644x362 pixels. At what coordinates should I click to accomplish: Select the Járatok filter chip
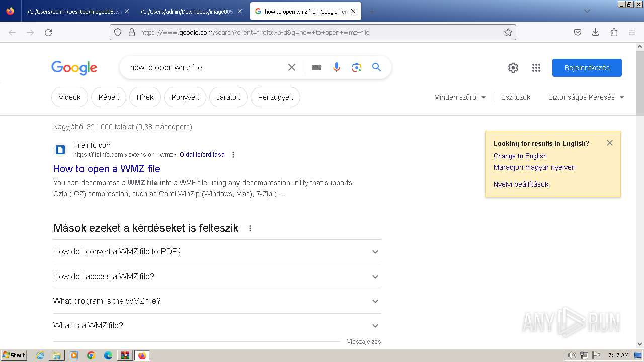228,97
